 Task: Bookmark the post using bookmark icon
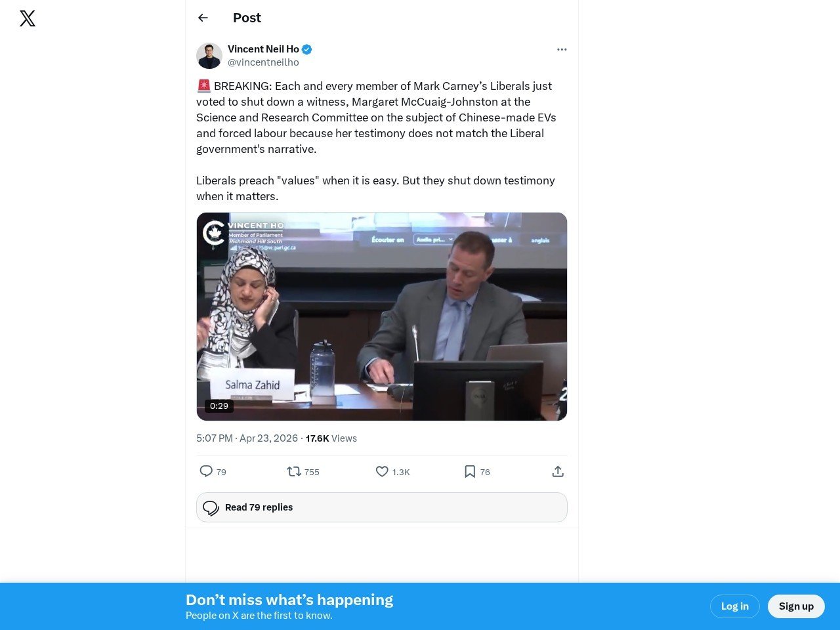470,471
